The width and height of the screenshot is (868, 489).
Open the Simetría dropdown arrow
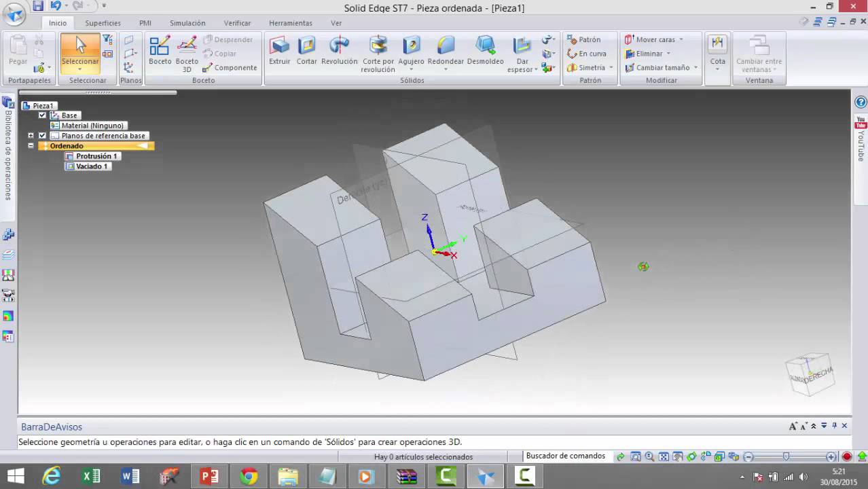coord(611,68)
